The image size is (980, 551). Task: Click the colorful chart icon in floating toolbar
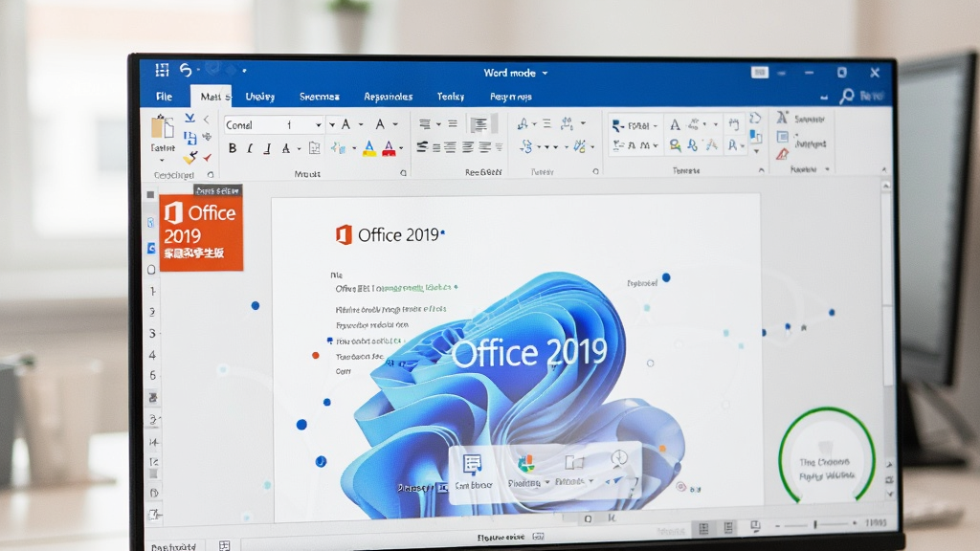tap(525, 464)
